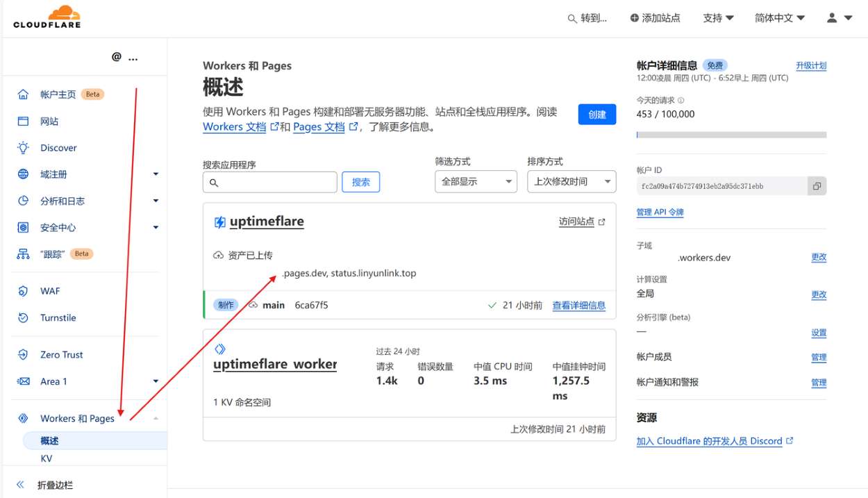Click the request usage progress bar
This screenshot has width=868, height=498.
tap(731, 135)
